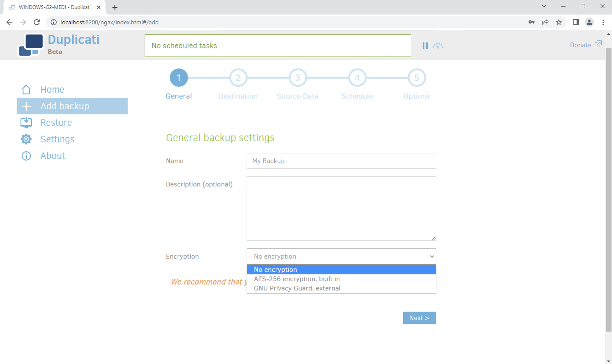Click into the Name input field

[341, 161]
